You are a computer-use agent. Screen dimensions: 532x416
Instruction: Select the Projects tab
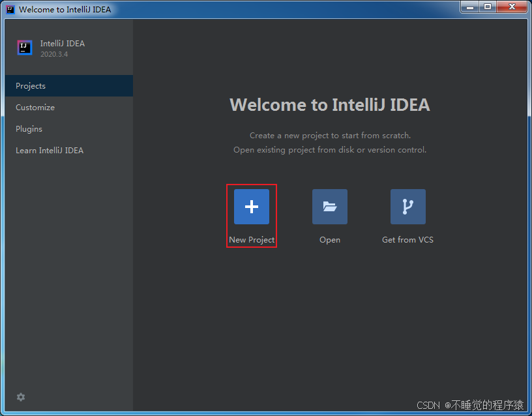click(x=69, y=86)
